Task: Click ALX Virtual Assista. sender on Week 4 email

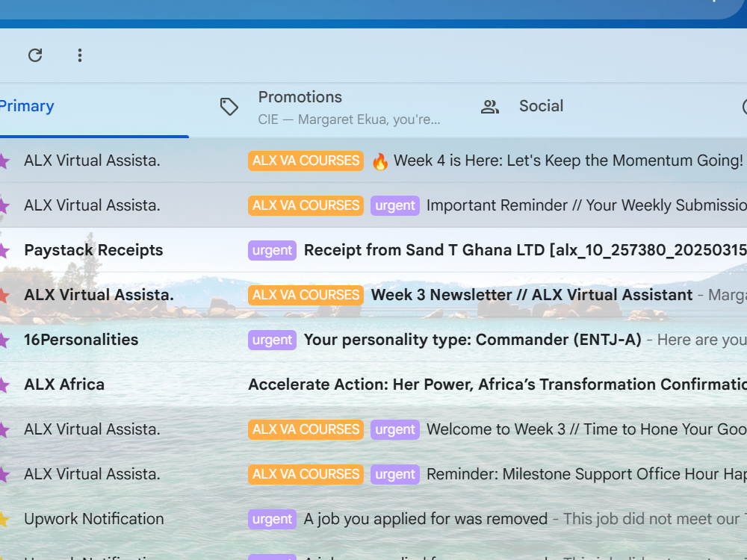Action: point(92,161)
